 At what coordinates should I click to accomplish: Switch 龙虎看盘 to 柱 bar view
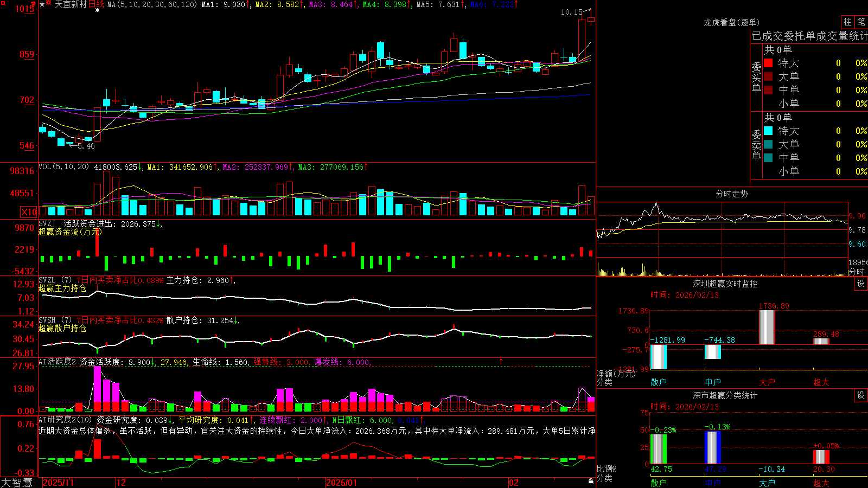(x=847, y=22)
